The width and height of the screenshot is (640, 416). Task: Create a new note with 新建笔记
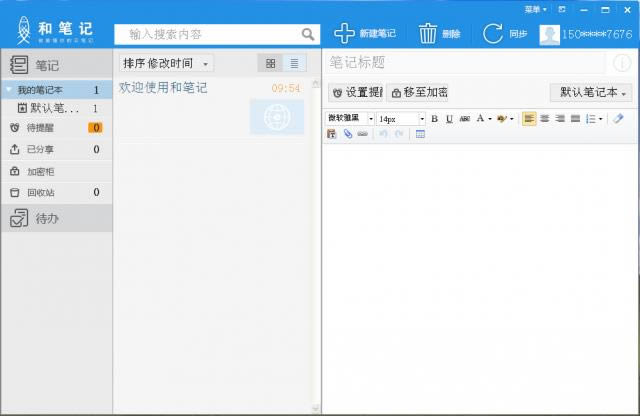365,33
